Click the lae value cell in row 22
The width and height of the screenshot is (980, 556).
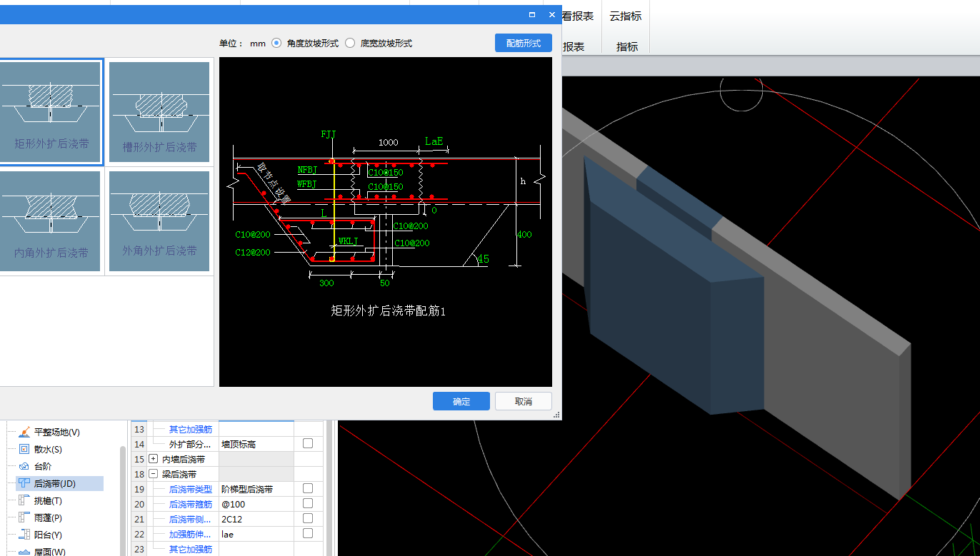256,534
